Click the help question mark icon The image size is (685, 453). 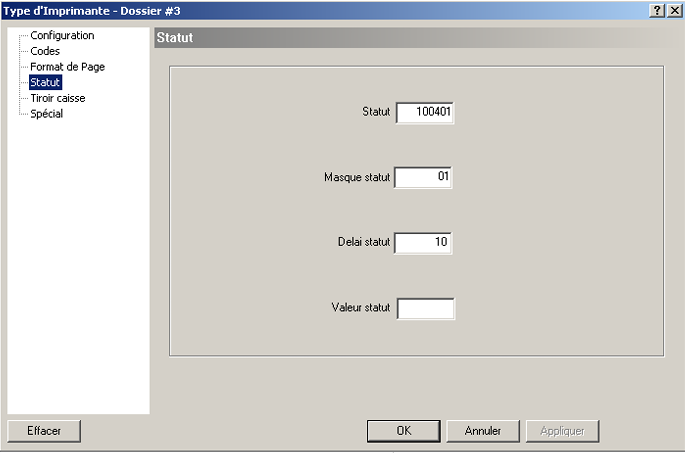[x=657, y=10]
